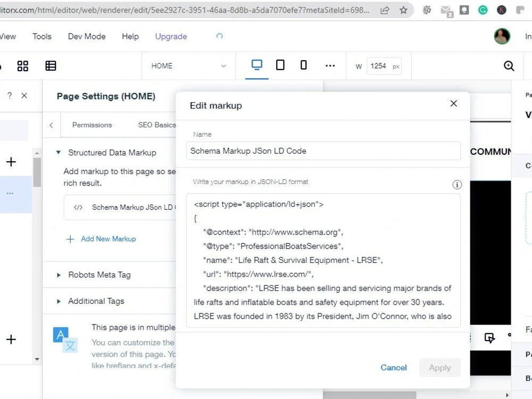Click the canvas width field showing 1254
This screenshot has width=532, height=399.
click(384, 66)
